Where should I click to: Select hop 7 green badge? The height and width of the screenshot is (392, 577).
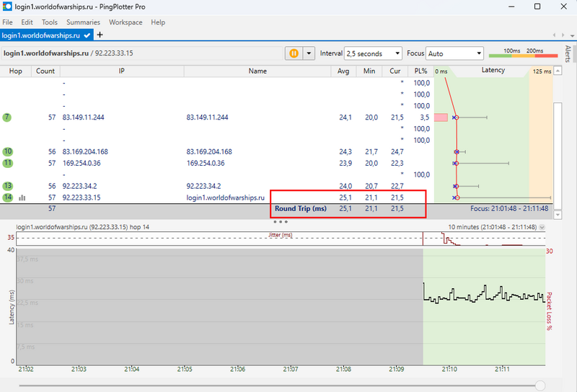pos(7,117)
